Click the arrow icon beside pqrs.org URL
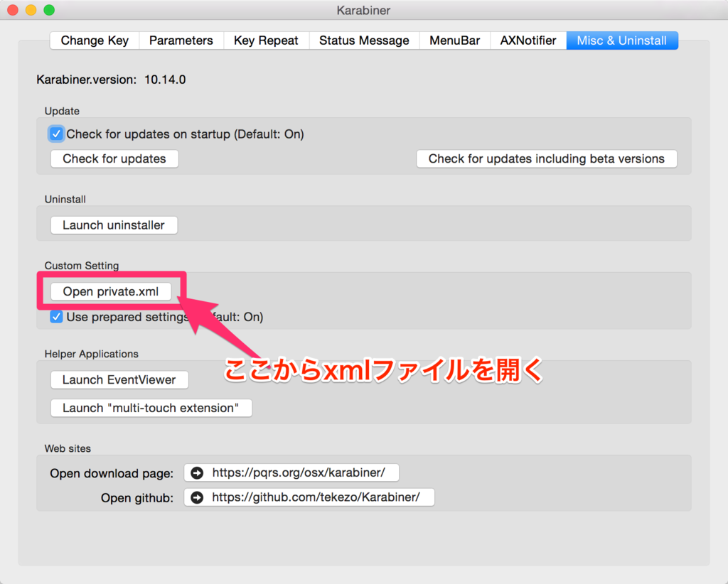 click(198, 472)
